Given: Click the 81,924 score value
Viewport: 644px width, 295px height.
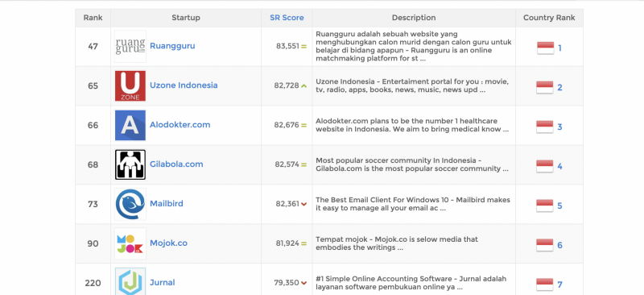Looking at the screenshot, I should [x=287, y=243].
